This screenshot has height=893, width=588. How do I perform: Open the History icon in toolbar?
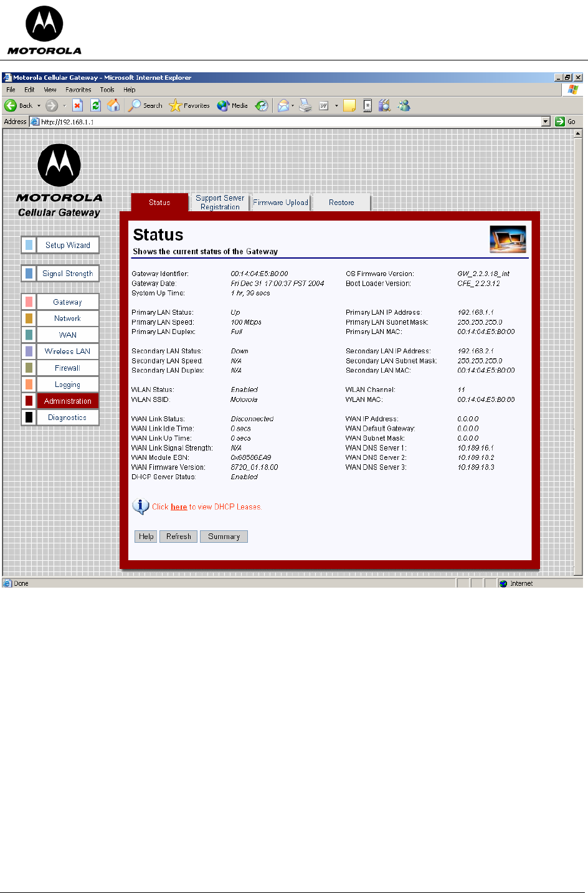(x=262, y=106)
